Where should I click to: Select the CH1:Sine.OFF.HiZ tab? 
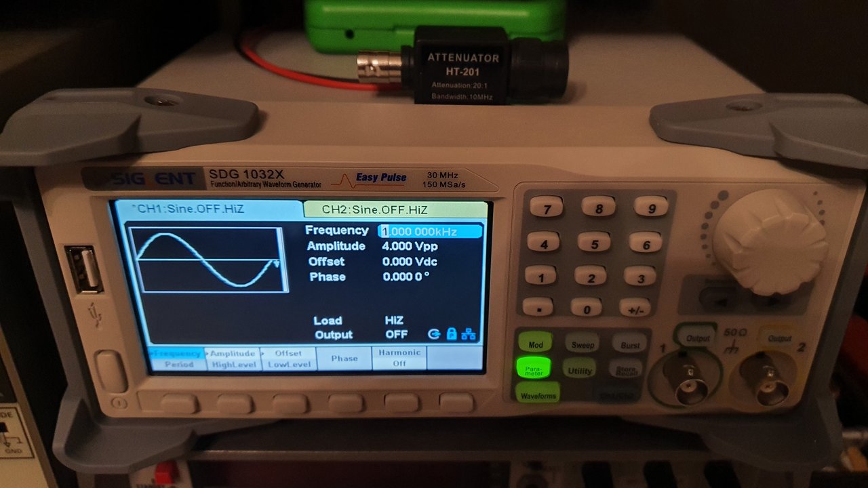(x=208, y=209)
